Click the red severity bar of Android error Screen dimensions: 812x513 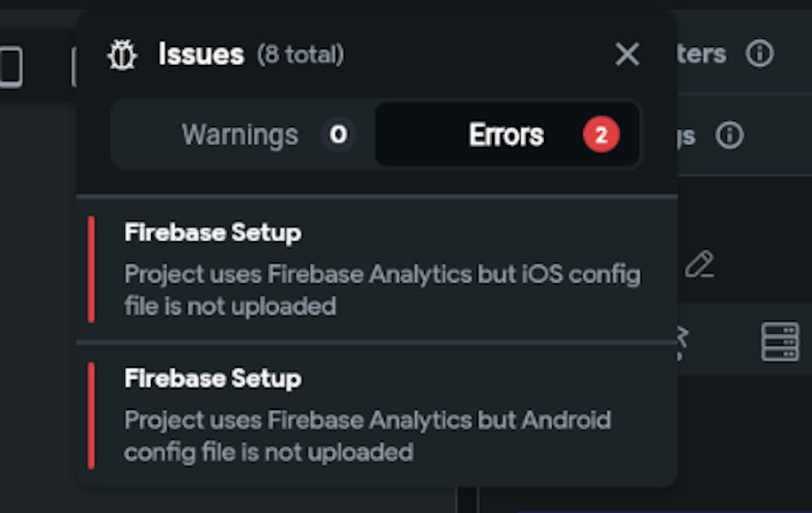click(x=91, y=415)
